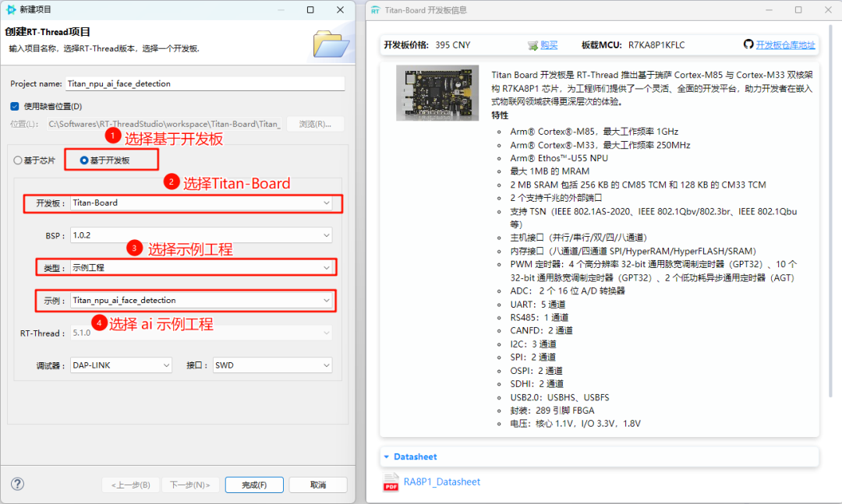Click the shopping cart icon next to 购买
Image resolution: width=842 pixels, height=504 pixels.
point(531,44)
